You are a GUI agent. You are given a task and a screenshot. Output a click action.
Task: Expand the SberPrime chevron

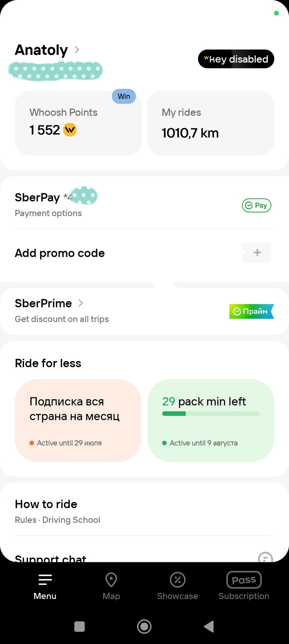81,303
